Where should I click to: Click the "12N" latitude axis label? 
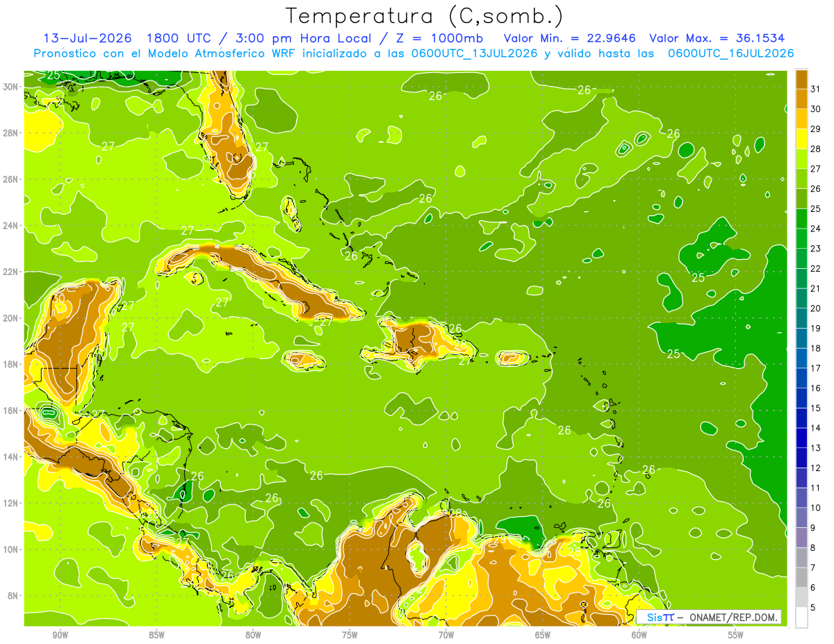click(11, 503)
